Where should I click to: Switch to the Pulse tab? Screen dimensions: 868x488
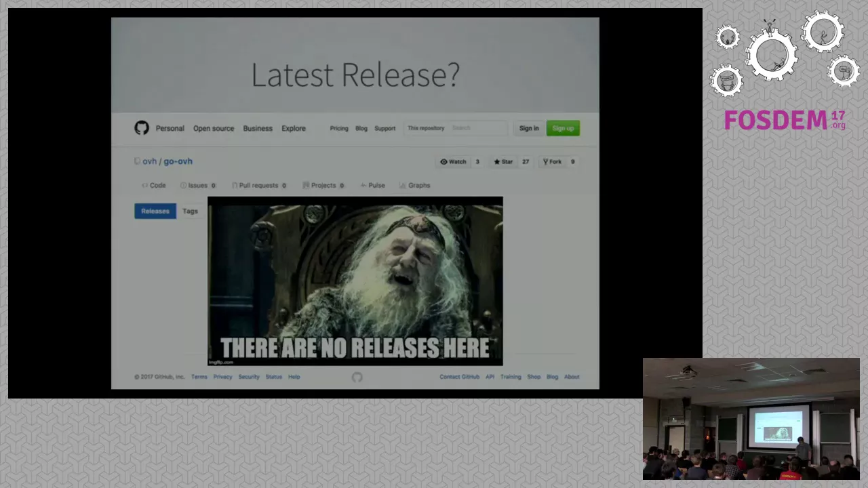[x=372, y=185]
